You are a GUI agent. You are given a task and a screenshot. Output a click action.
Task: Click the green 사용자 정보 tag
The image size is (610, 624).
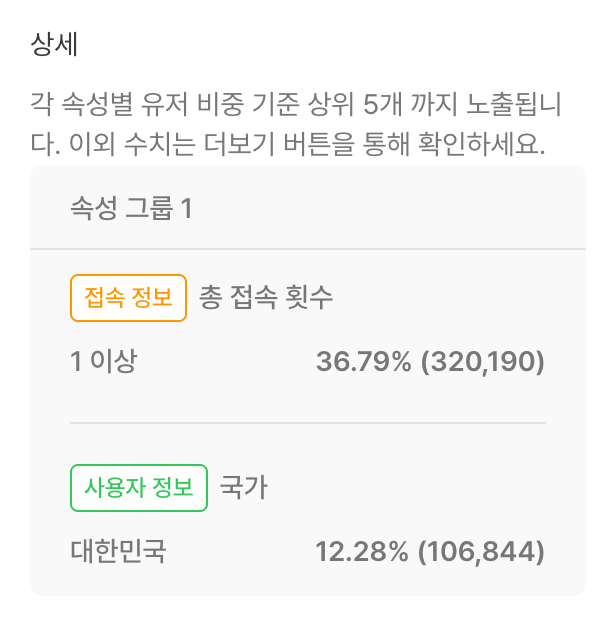(x=139, y=488)
